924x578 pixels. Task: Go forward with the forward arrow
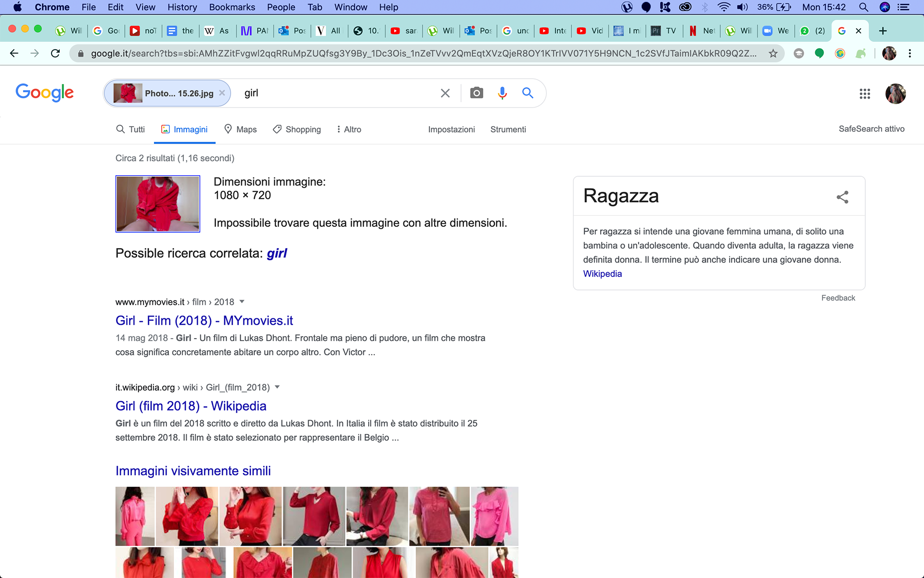coord(35,53)
